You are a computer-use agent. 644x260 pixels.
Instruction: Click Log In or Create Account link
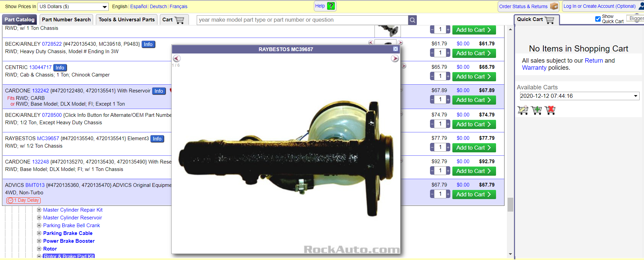point(599,6)
